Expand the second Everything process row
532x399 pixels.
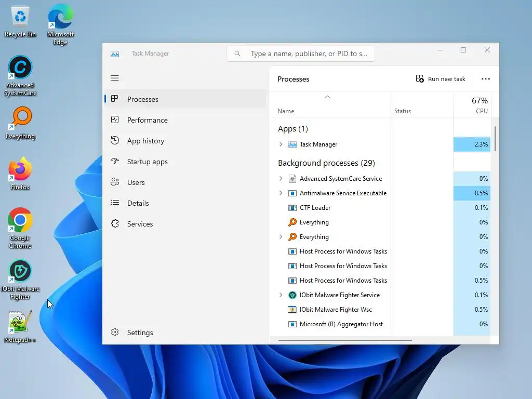click(x=281, y=237)
